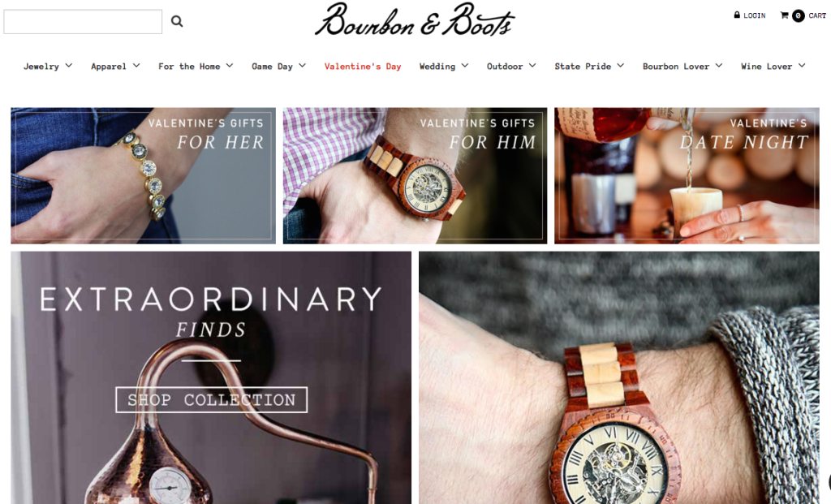This screenshot has width=831, height=504.
Task: Click the Login link
Action: click(x=754, y=16)
